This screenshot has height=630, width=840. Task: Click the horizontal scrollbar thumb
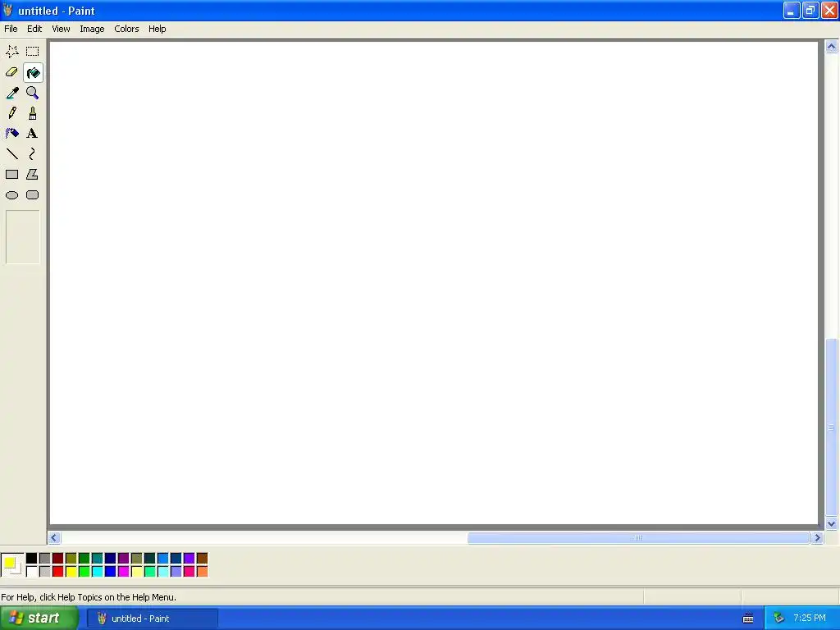pos(638,538)
